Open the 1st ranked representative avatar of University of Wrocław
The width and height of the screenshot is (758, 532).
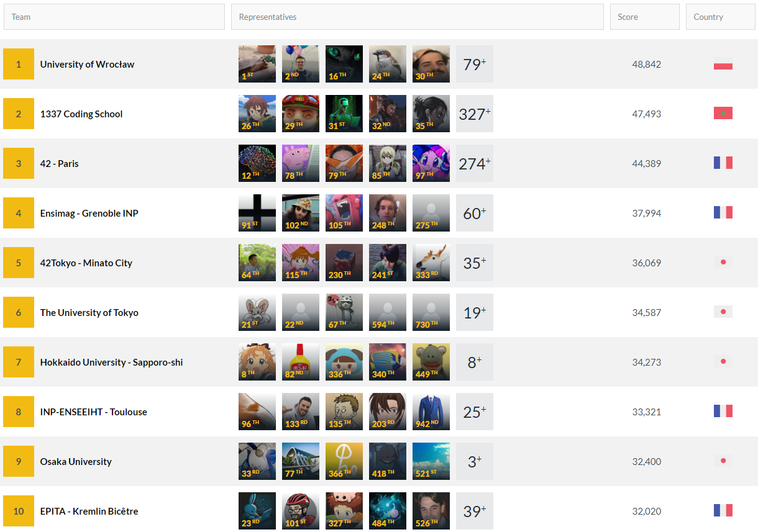coord(257,64)
